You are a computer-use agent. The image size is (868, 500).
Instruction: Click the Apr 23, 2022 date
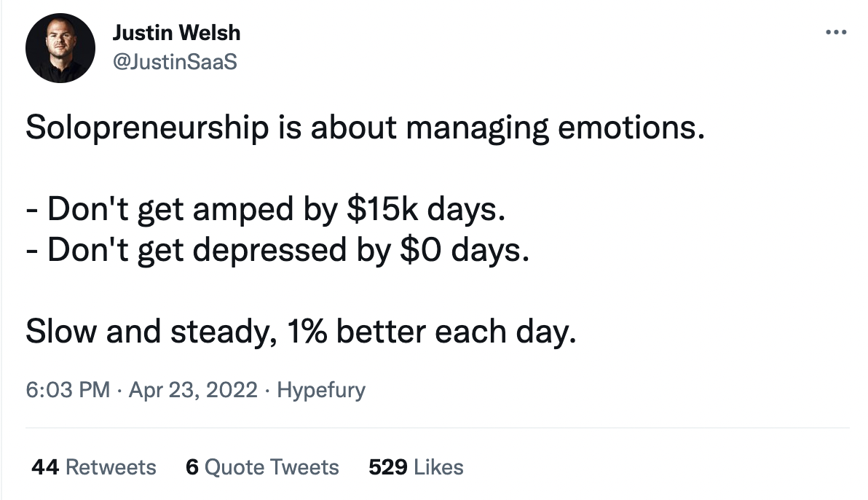coord(193,390)
